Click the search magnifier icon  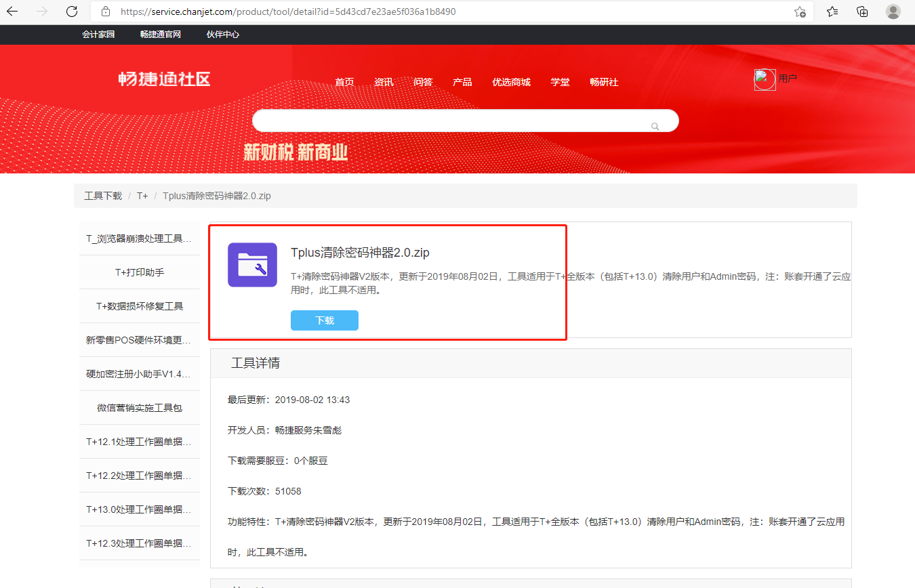point(655,126)
